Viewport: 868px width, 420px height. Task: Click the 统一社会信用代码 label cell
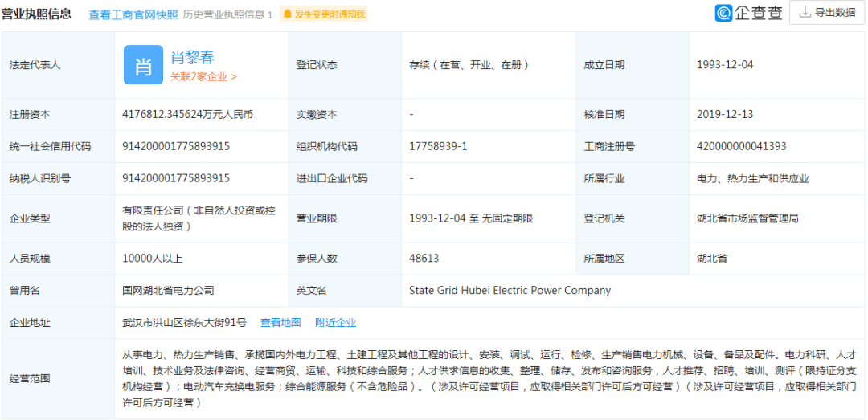58,147
